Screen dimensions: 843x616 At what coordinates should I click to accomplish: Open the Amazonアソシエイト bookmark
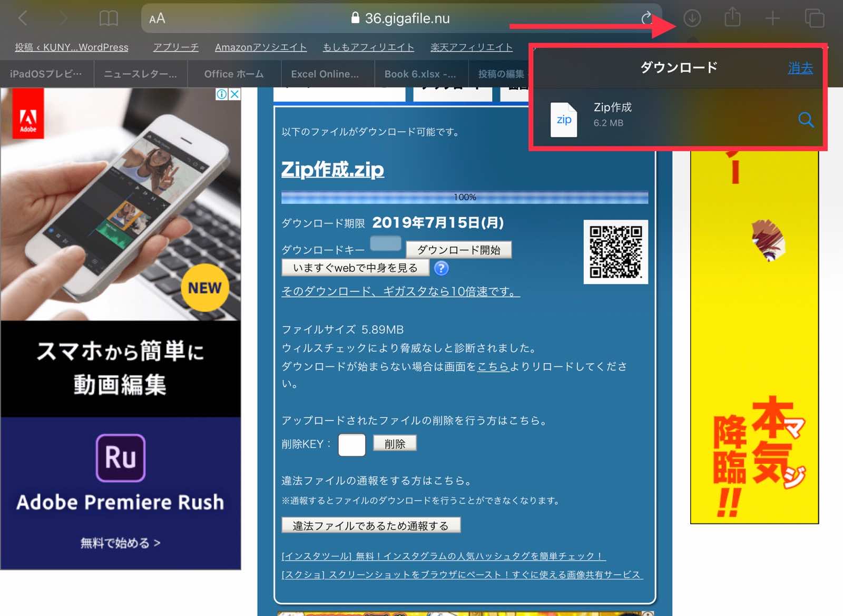click(x=261, y=47)
